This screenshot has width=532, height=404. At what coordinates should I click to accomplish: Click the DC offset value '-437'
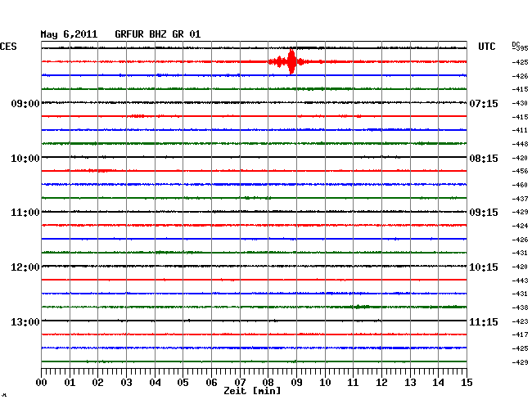[520, 199]
